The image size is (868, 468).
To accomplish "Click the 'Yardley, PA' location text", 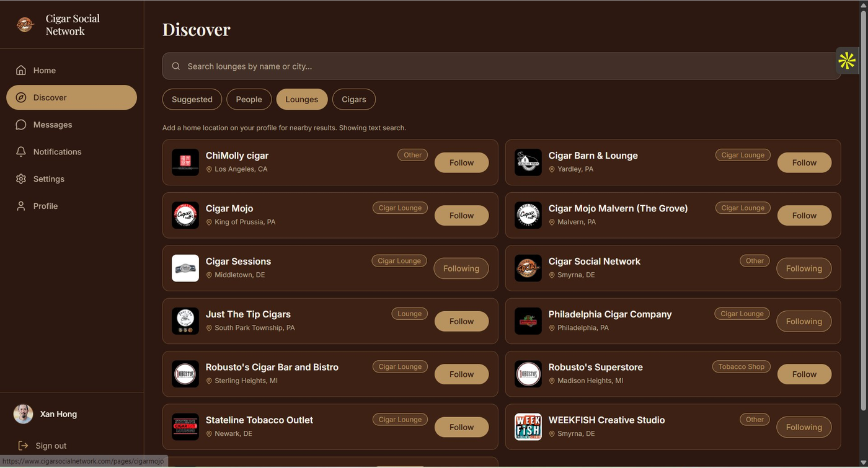I will (575, 169).
